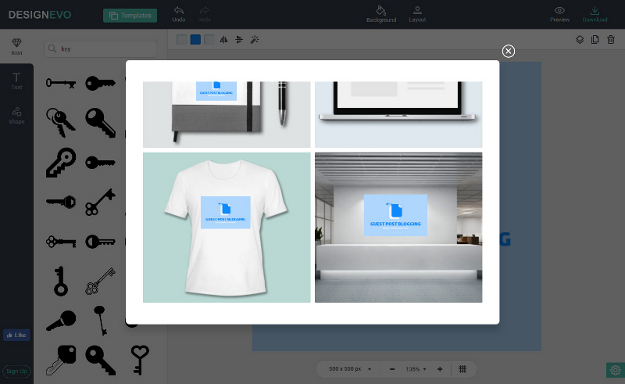
Task: Click the flip icon in toolbar
Action: pos(224,39)
